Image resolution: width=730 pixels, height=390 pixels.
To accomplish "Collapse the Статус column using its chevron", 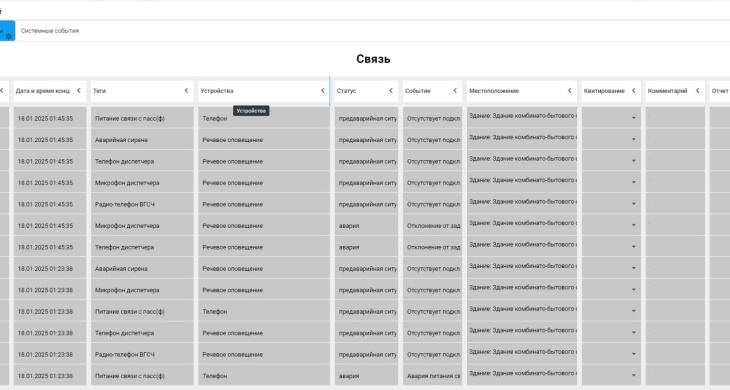I will tap(391, 91).
